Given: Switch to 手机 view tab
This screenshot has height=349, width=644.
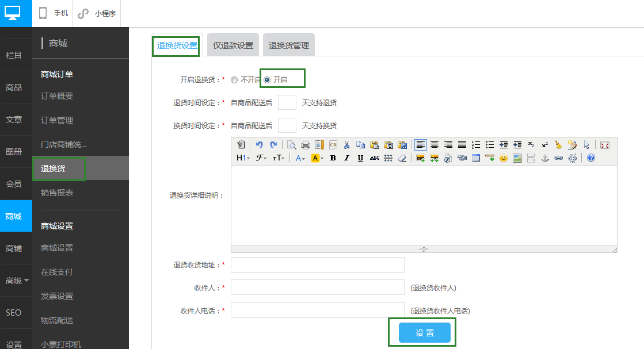Looking at the screenshot, I should pos(53,13).
